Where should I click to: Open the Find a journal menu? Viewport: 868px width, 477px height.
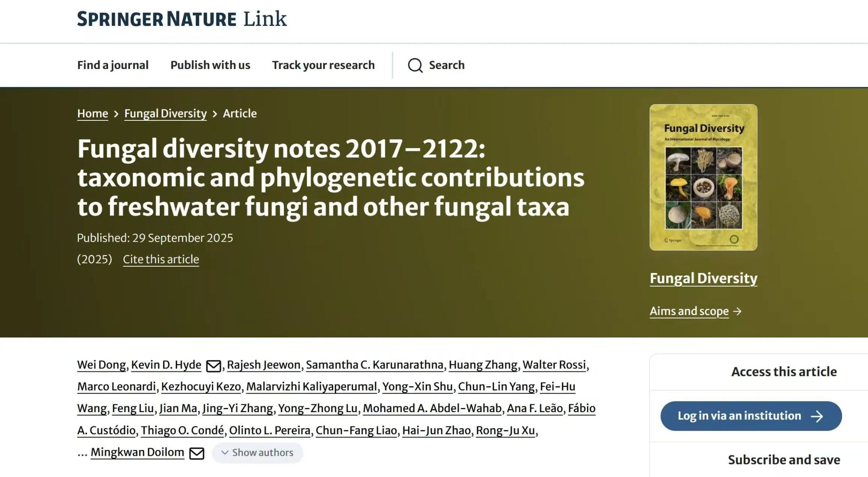(113, 65)
